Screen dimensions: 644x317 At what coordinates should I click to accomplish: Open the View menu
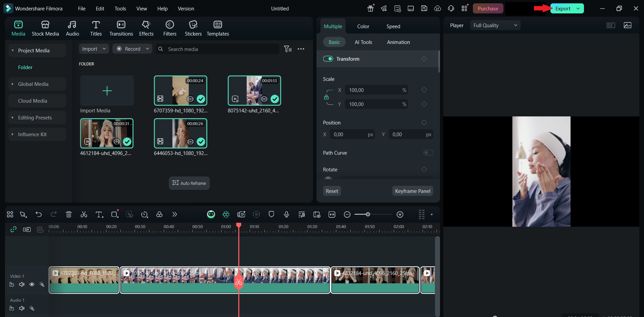(142, 9)
